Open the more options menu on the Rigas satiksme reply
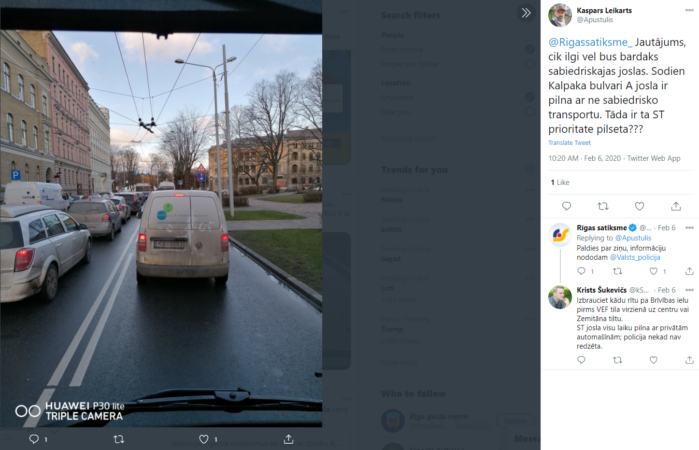This screenshot has height=450, width=699. pyautogui.click(x=690, y=228)
